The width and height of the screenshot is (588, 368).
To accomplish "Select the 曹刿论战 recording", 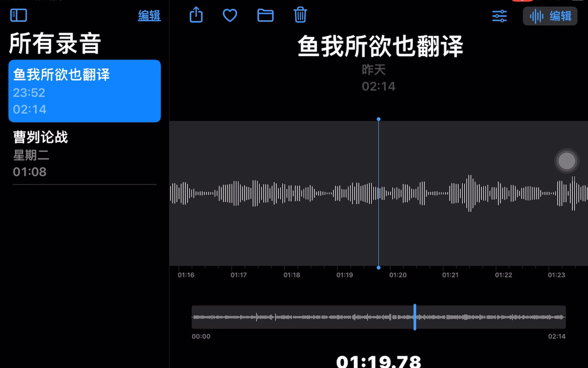I will click(85, 154).
